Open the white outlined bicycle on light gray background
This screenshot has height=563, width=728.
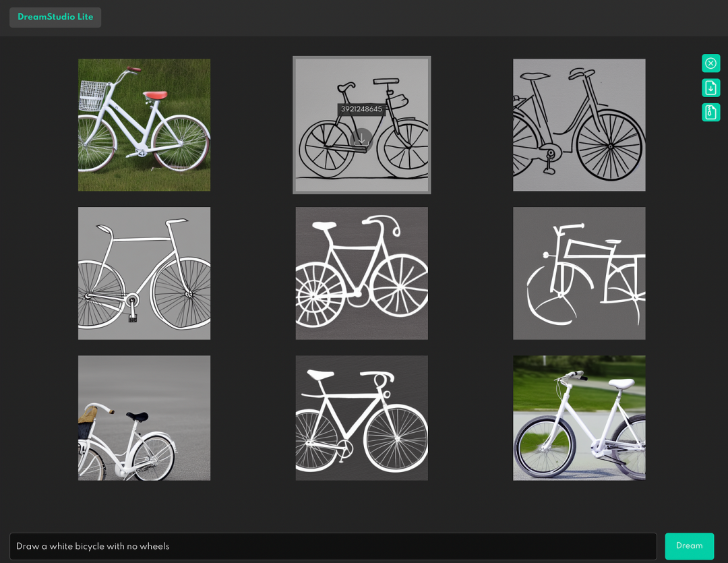click(x=144, y=273)
